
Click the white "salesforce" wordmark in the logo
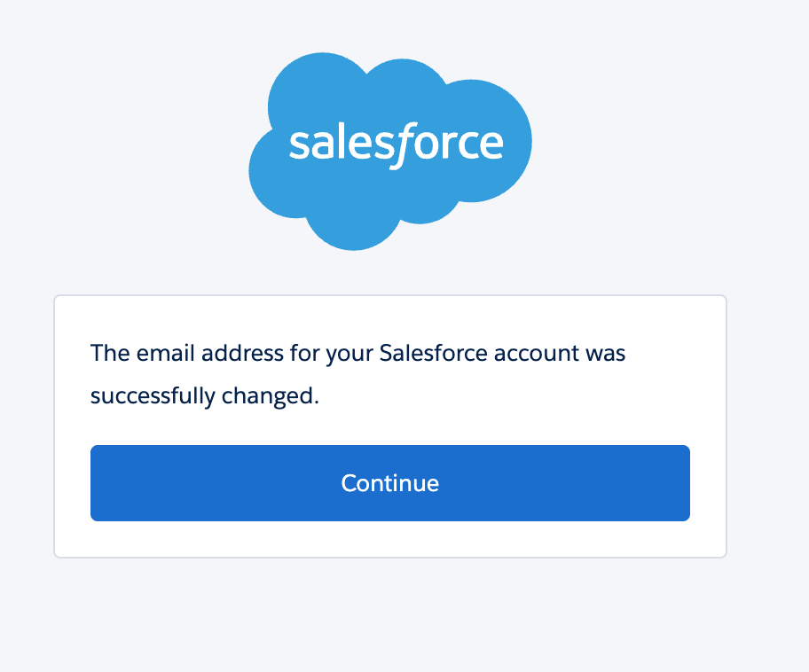tap(396, 144)
